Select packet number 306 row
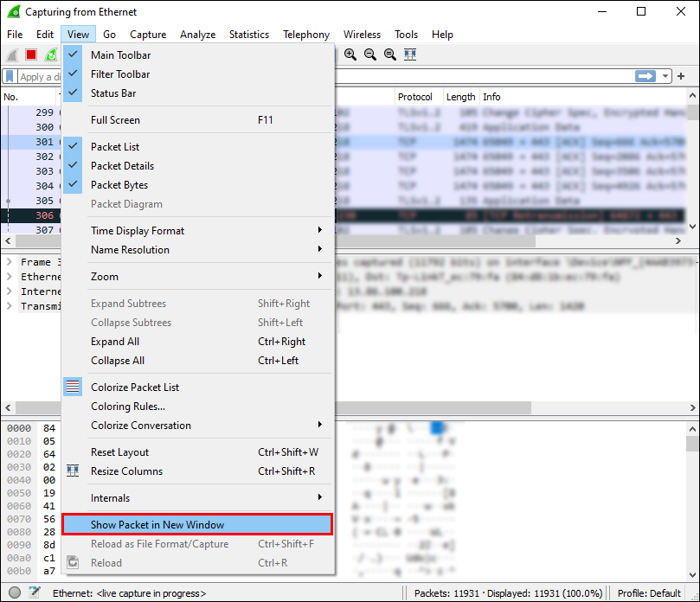The image size is (700, 602). pos(344,215)
